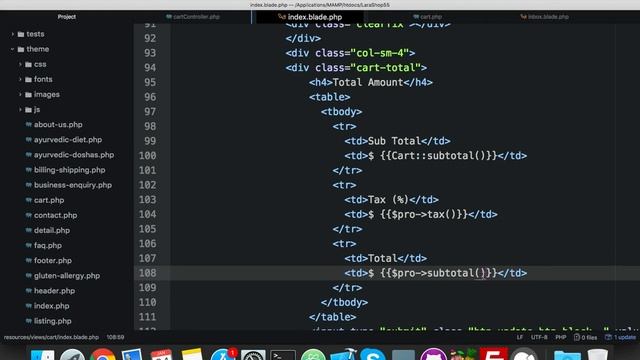This screenshot has width=640, height=360.
Task: Click the <td>Total</td> line
Action: [x=385, y=258]
